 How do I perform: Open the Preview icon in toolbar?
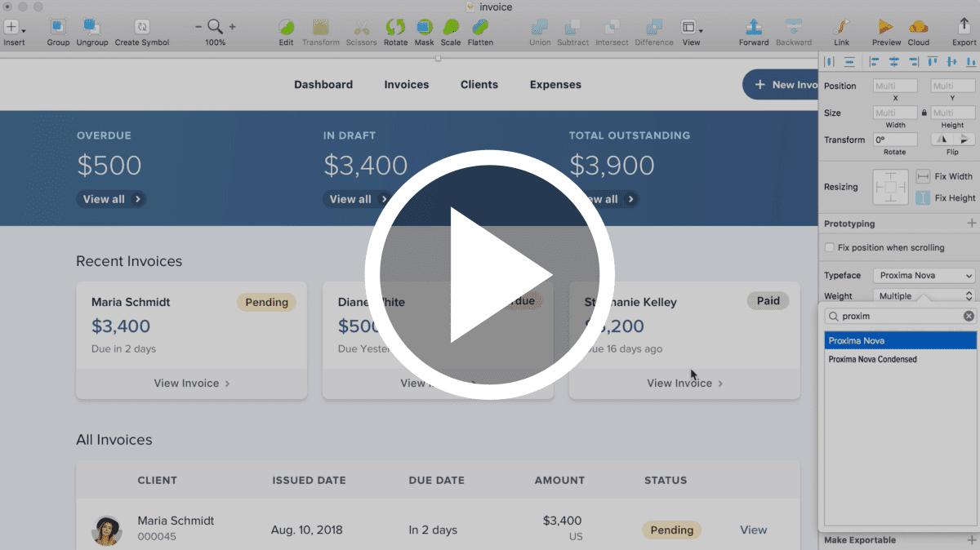click(886, 27)
